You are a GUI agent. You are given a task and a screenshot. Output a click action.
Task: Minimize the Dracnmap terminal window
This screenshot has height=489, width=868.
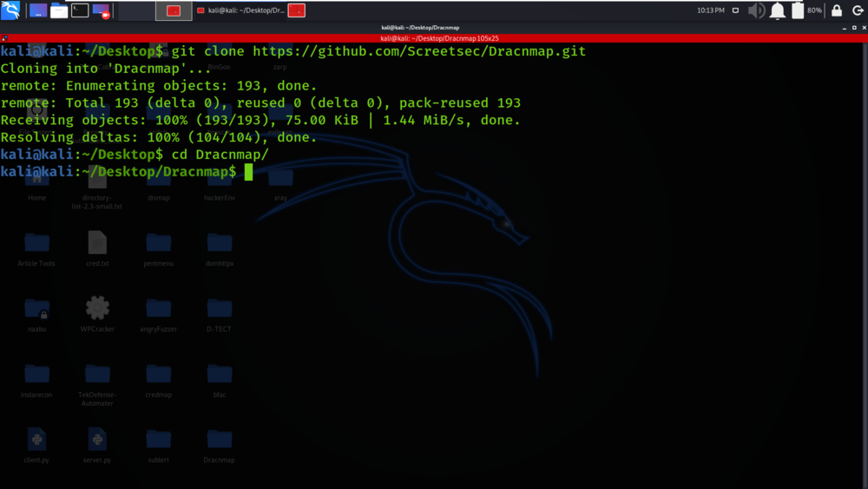[x=845, y=28]
